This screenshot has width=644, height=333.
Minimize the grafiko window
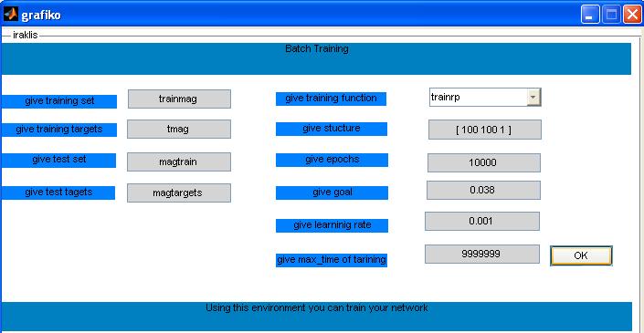coord(590,16)
